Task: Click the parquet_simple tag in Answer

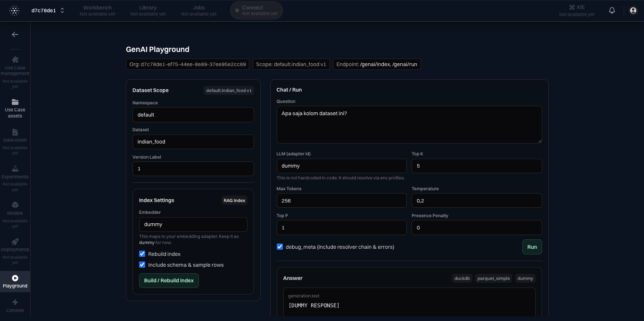Action: click(x=494, y=279)
